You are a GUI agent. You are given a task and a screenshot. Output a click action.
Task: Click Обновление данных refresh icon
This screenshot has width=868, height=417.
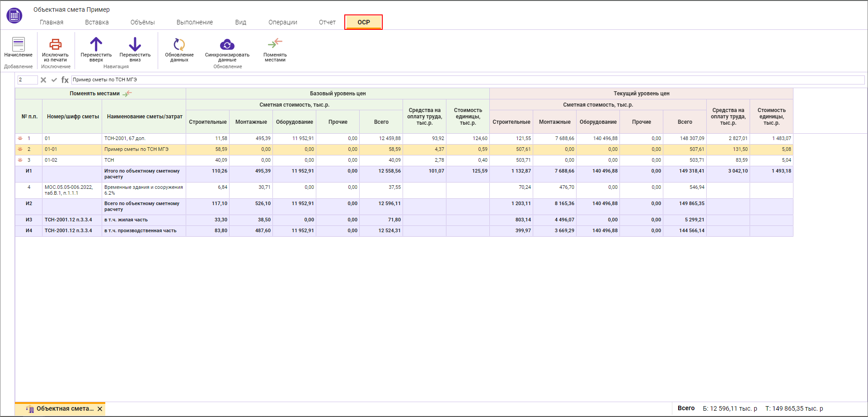coord(179,44)
